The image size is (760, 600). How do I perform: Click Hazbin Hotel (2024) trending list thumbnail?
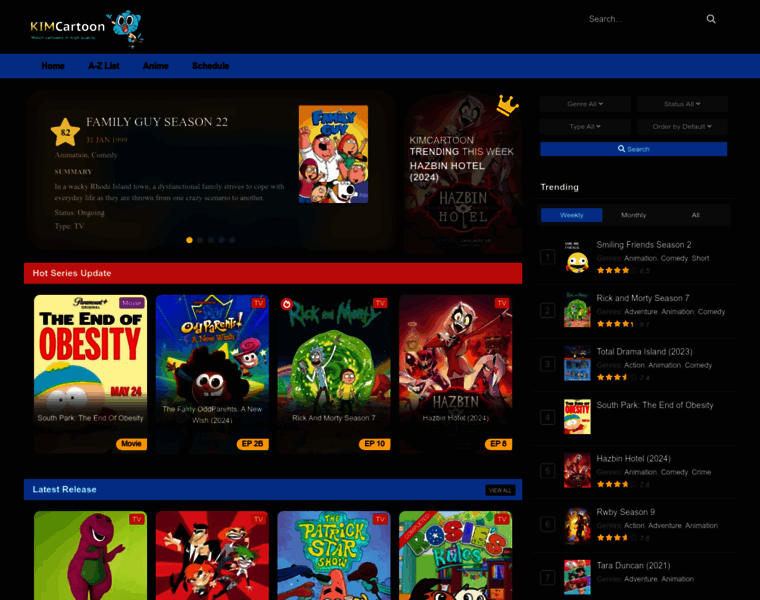tap(577, 471)
